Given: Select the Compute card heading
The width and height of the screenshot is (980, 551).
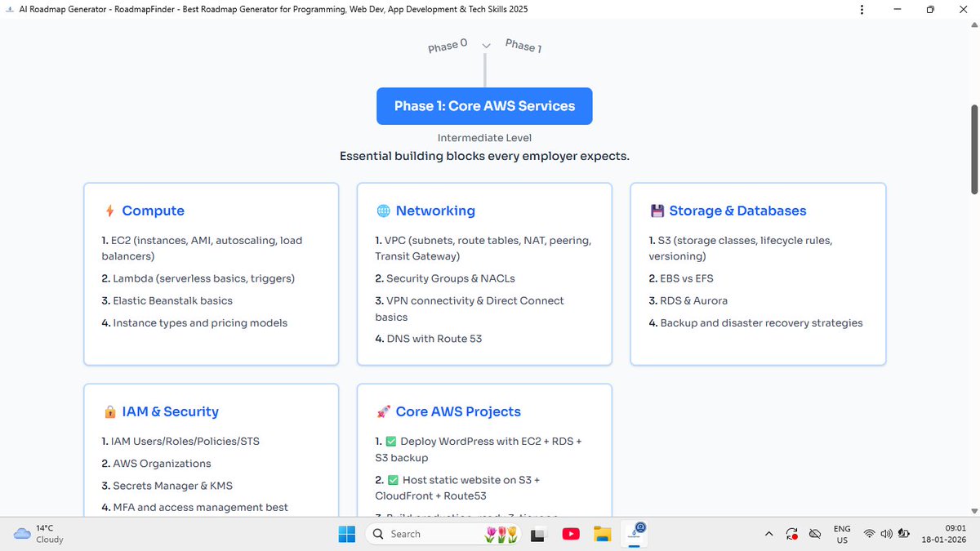Looking at the screenshot, I should (x=153, y=211).
